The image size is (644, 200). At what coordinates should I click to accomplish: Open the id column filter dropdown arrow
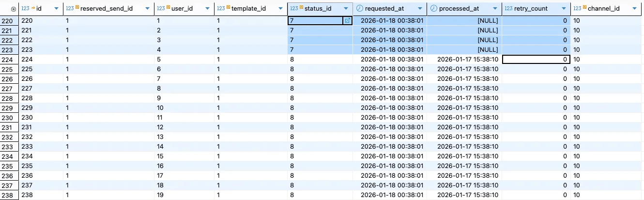[x=57, y=9]
